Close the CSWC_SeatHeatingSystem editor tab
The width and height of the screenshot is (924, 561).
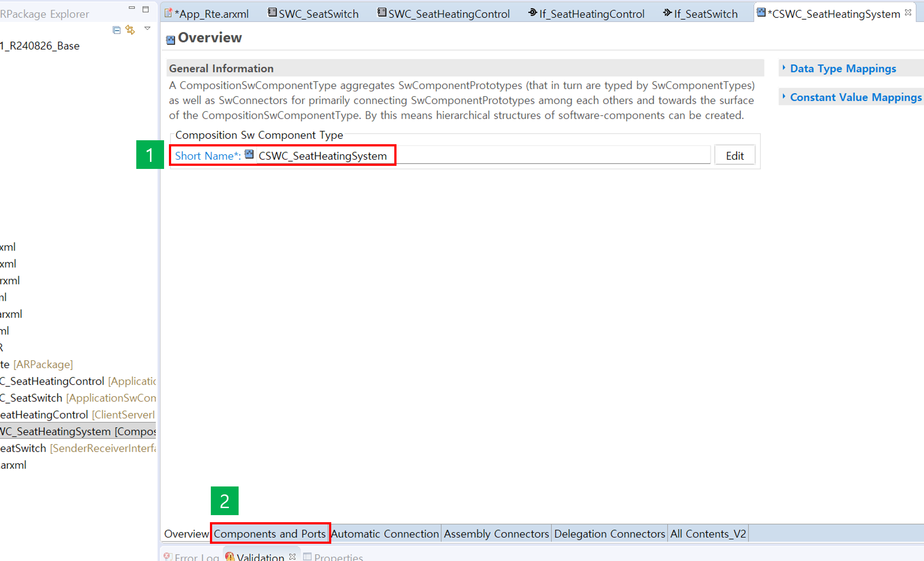tap(908, 13)
